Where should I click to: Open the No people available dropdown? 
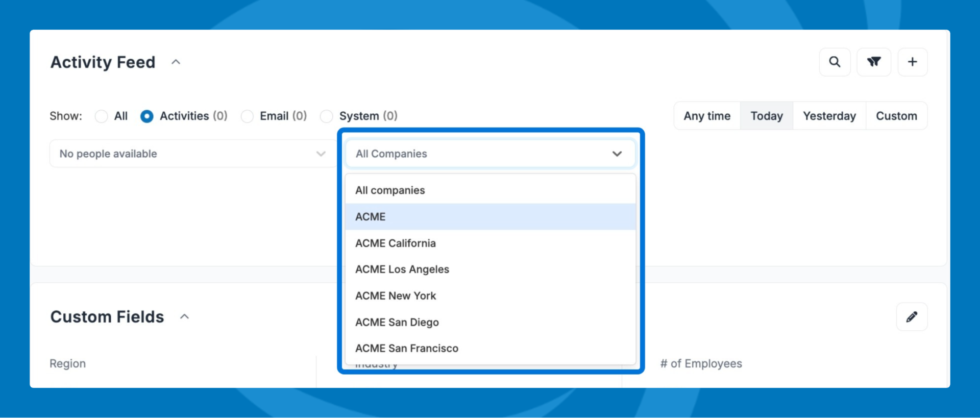tap(192, 154)
